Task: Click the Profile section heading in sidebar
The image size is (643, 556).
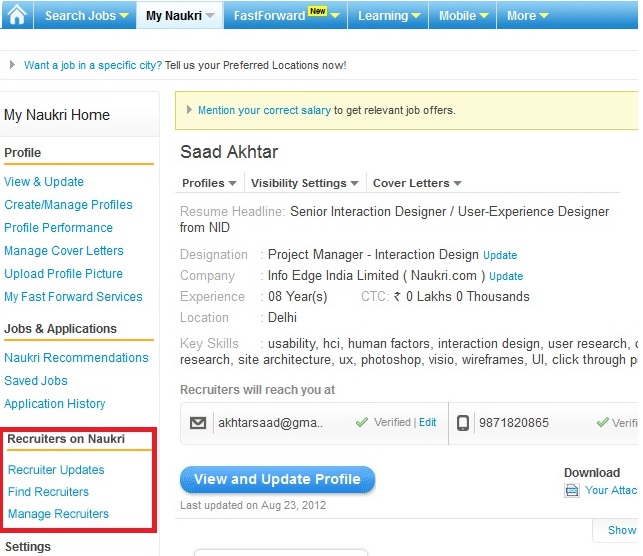Action: (23, 153)
